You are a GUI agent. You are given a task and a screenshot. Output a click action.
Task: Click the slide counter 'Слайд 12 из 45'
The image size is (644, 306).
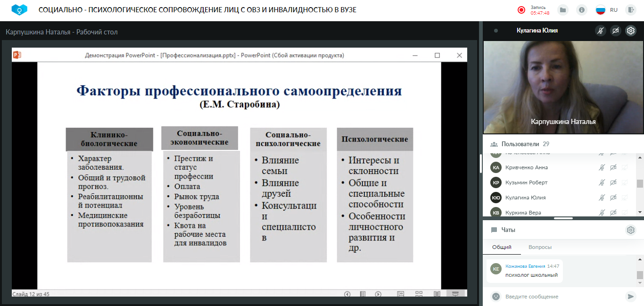31,294
